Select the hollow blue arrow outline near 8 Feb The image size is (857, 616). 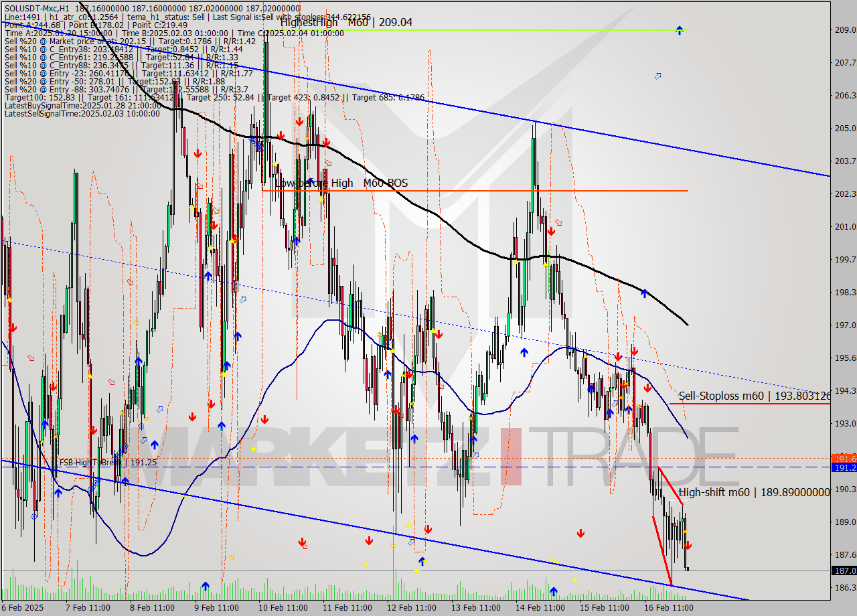pyautogui.click(x=160, y=409)
